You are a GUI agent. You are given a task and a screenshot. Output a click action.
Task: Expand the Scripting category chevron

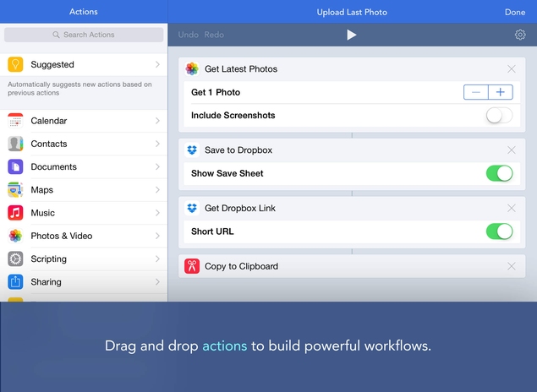157,259
